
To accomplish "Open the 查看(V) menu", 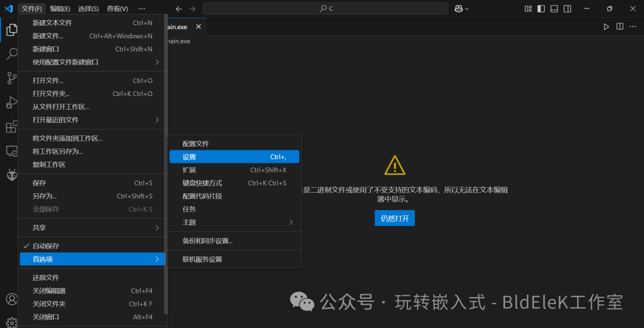I will 117,8.
